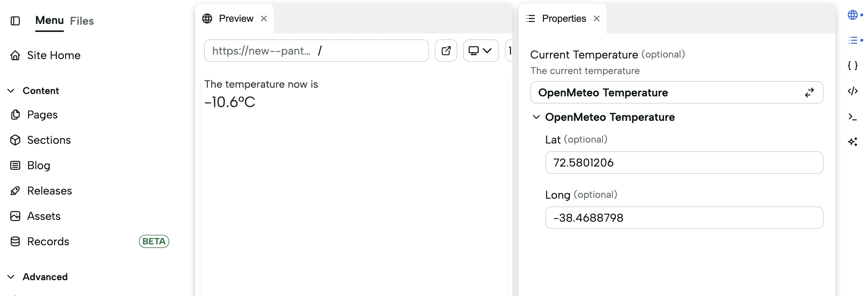Open the code view icon on the right
868x296 pixels.
point(853,91)
